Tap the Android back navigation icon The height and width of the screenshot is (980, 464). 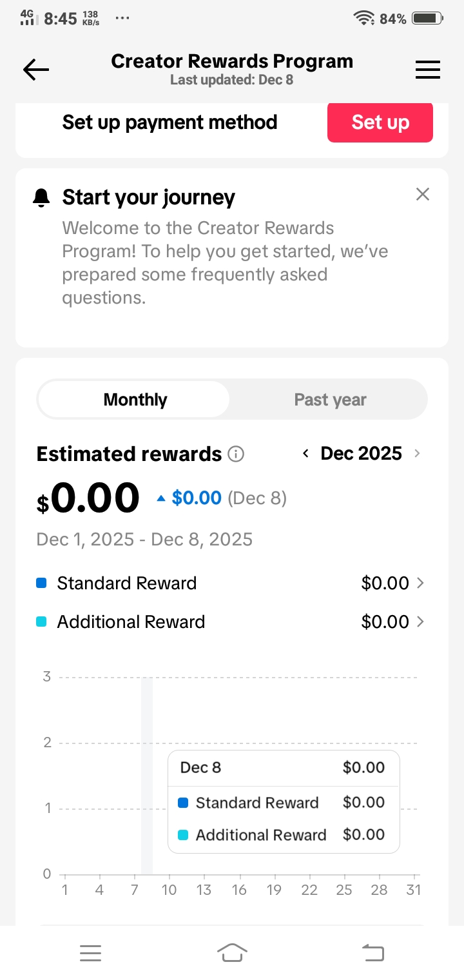[x=373, y=952]
